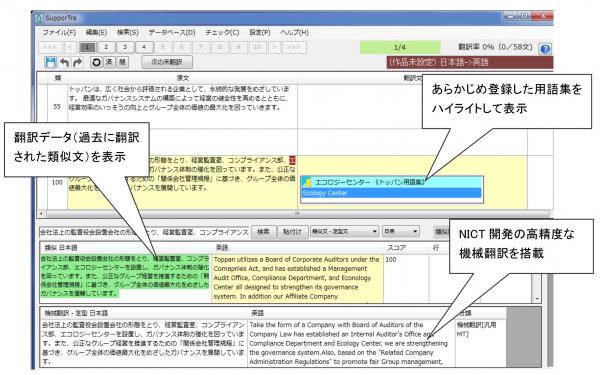Go to page 3 button
The width and height of the screenshot is (600, 375).
click(x=125, y=47)
